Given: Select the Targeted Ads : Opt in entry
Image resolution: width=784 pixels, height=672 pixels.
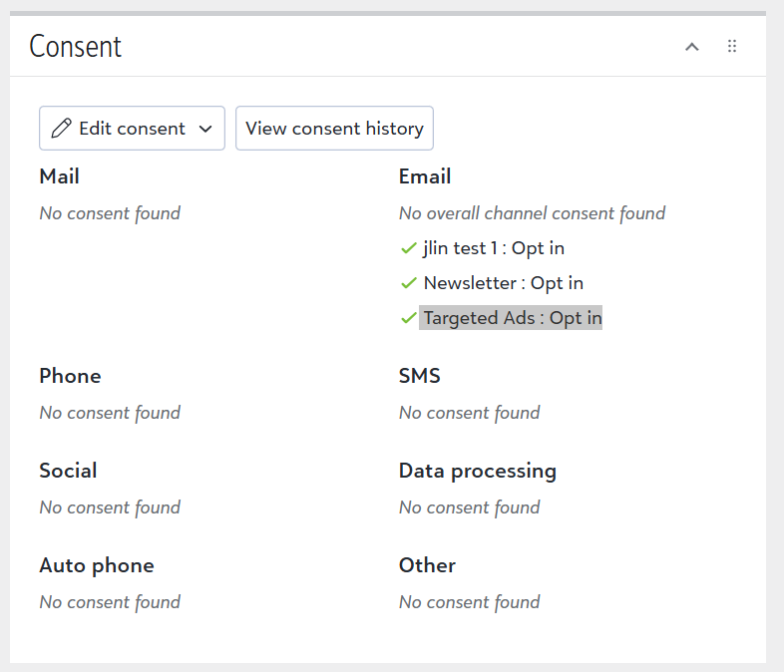Looking at the screenshot, I should point(512,318).
